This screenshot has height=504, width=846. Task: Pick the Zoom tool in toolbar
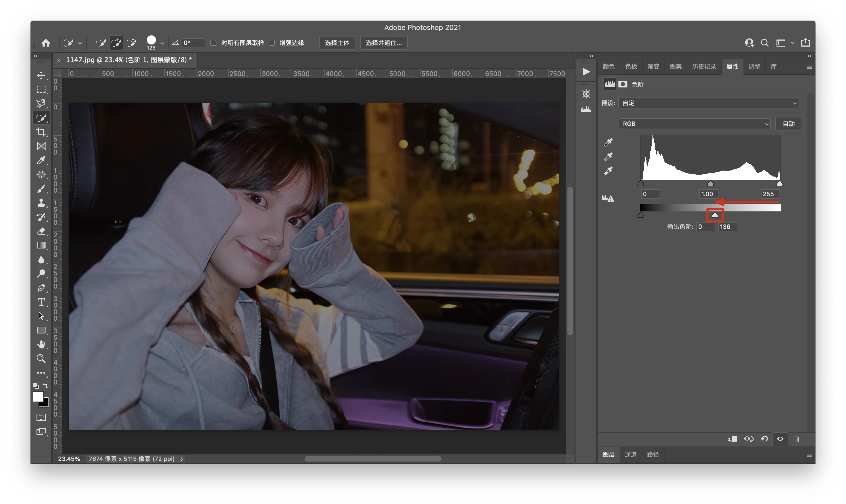coord(41,359)
